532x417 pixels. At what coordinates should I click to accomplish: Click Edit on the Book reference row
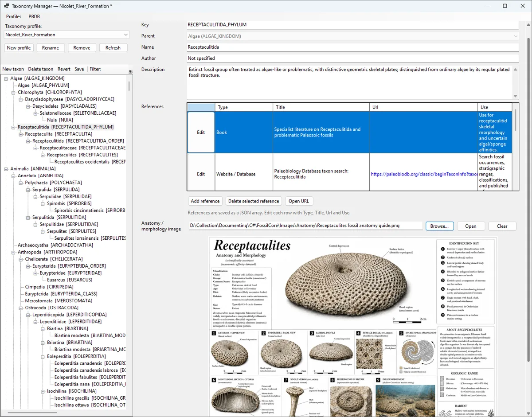(201, 133)
